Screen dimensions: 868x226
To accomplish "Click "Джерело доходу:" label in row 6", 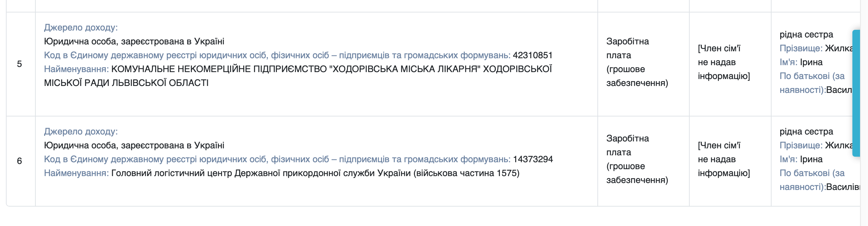I will (81, 131).
